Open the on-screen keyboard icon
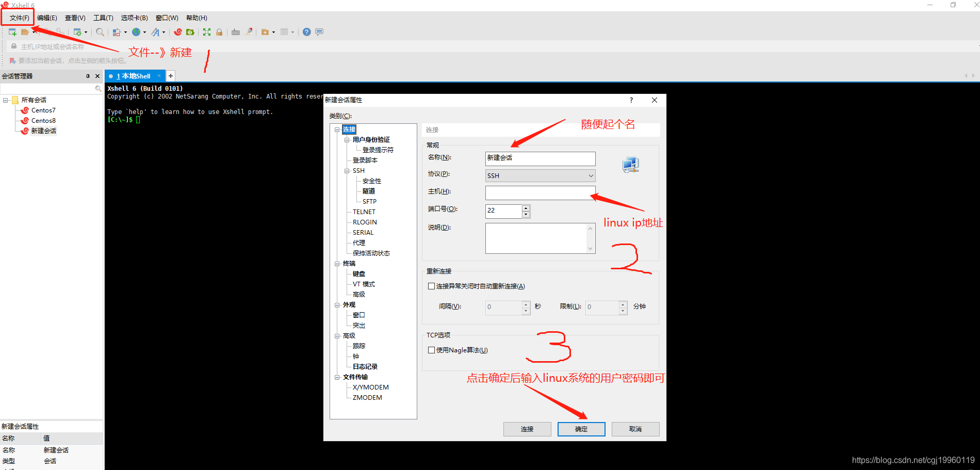This screenshot has height=470, width=980. [x=235, y=32]
